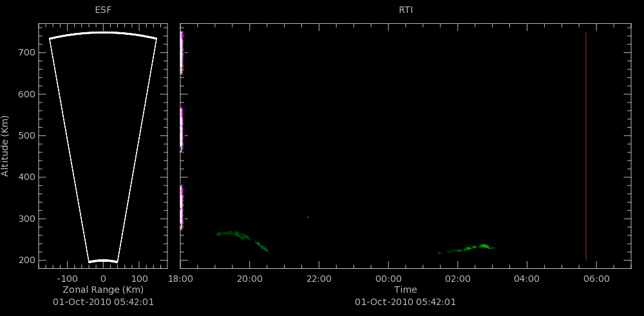Click the 06:00 time tick label
Viewport: 644px width, 316px height.
(596, 279)
